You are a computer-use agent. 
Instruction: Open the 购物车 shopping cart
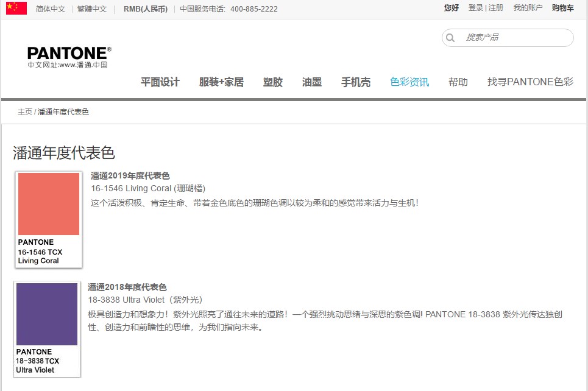coord(562,9)
